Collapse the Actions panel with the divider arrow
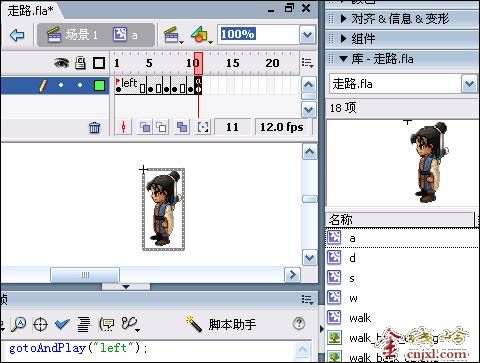The height and width of the screenshot is (363, 480). (126, 287)
